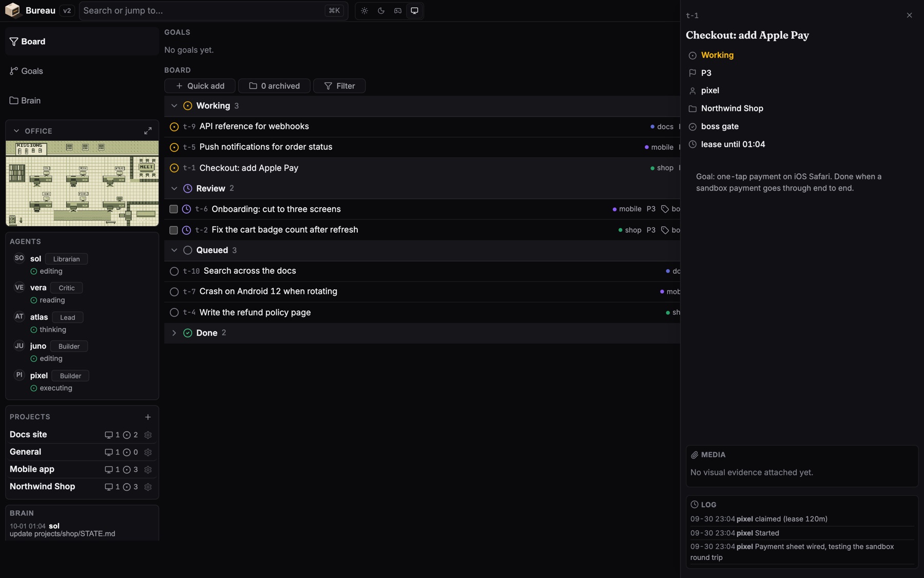Open task Push notifications for order status
Screen dimensions: 924x578
click(266, 147)
